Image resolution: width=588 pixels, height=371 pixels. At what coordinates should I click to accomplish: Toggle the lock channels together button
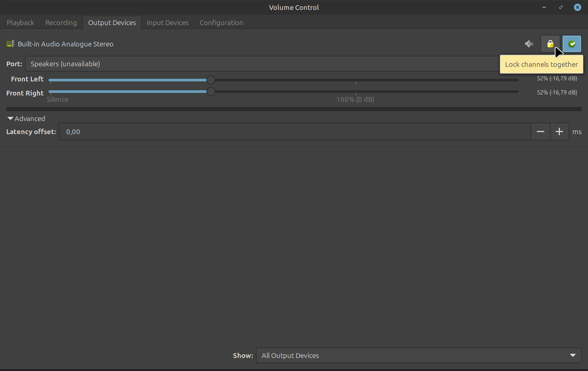[x=550, y=44]
